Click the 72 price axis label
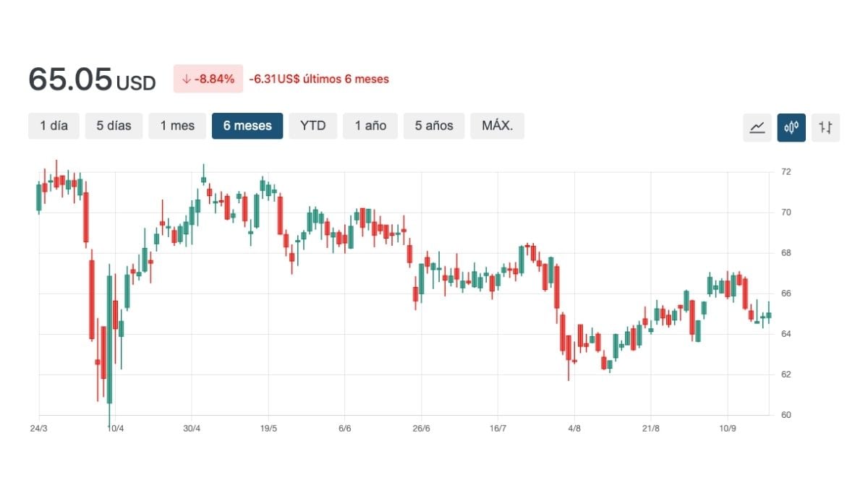868x488 pixels. click(786, 172)
